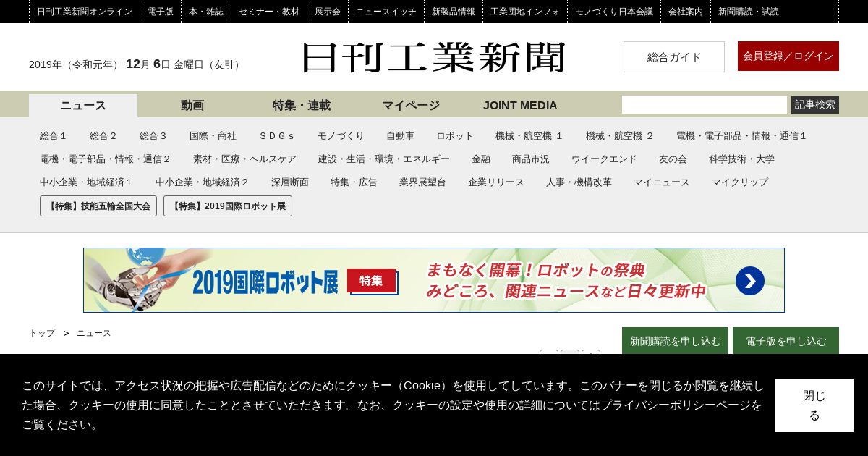868x456 pixels.
Task: Open category 機械・航空機 １
Action: (529, 136)
